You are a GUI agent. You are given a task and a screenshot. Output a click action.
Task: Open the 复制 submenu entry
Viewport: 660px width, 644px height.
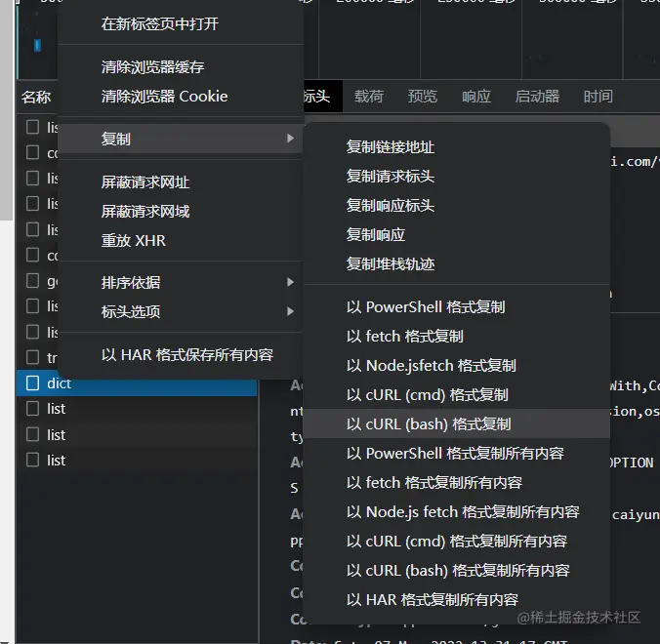click(181, 139)
